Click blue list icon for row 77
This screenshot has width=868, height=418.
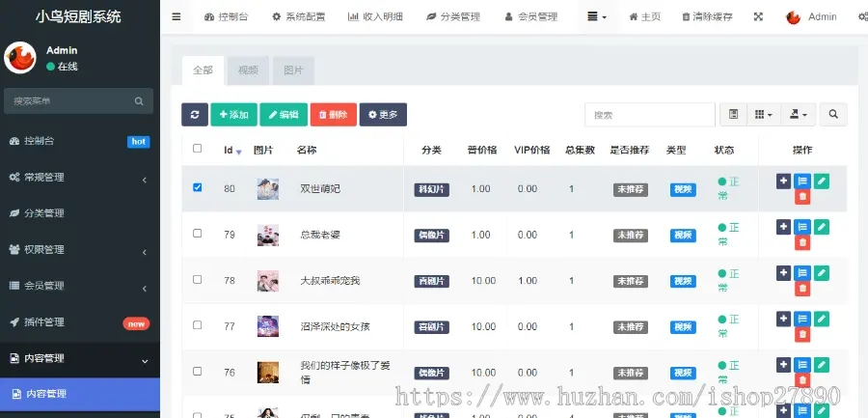[x=802, y=319]
